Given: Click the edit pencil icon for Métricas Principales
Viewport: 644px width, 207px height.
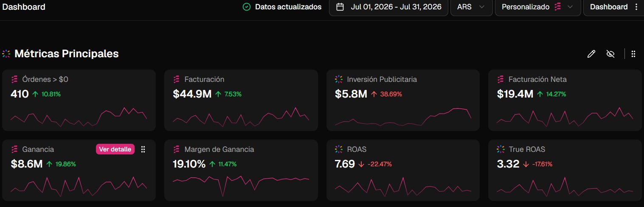Looking at the screenshot, I should click(x=591, y=54).
